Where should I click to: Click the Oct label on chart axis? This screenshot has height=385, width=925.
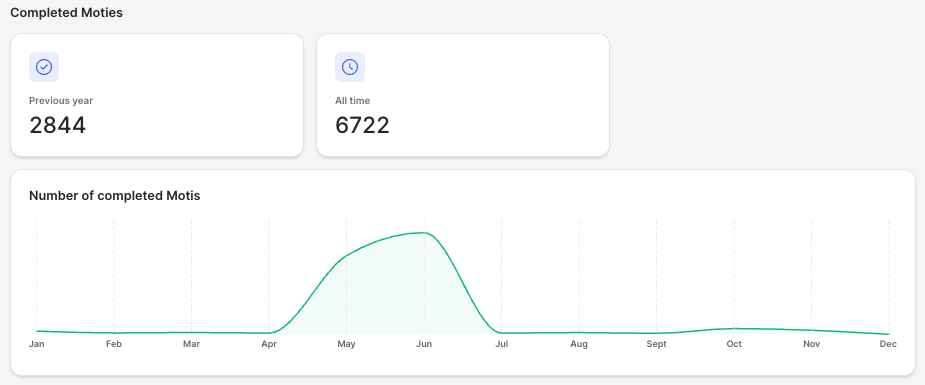pyautogui.click(x=734, y=344)
